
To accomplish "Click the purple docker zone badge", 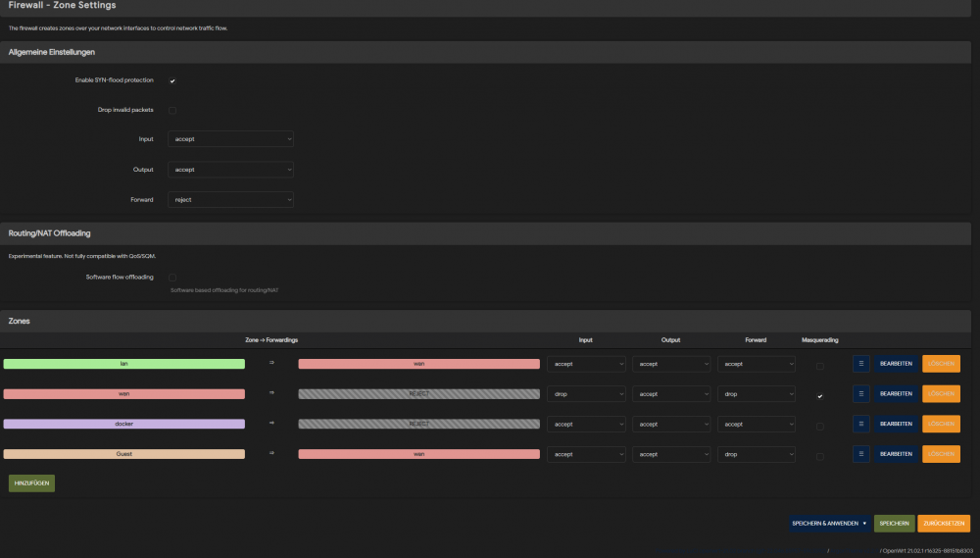I will point(123,424).
